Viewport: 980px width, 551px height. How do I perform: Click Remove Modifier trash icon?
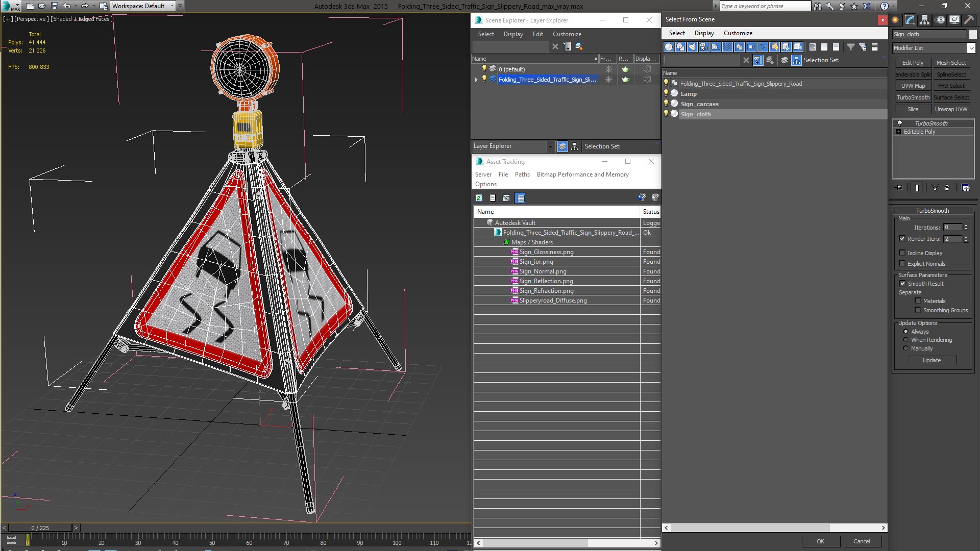[x=947, y=188]
